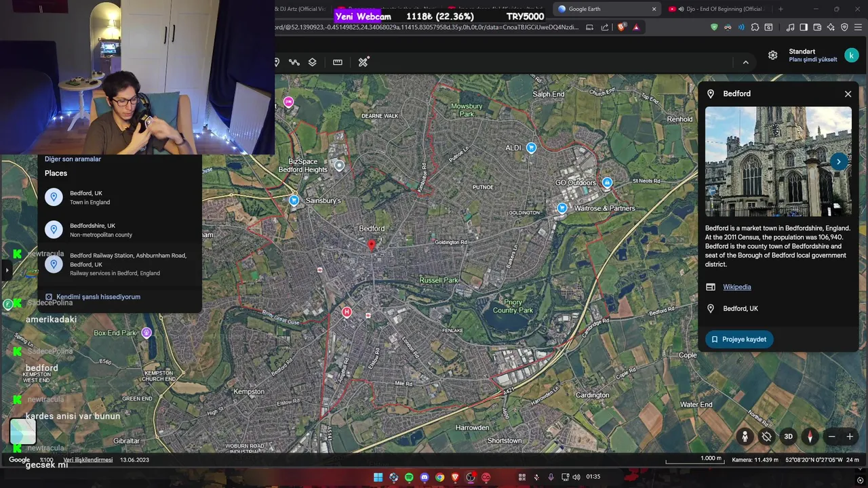The width and height of the screenshot is (868, 488).
Task: Open a new browser tab with plus
Action: pyautogui.click(x=781, y=9)
